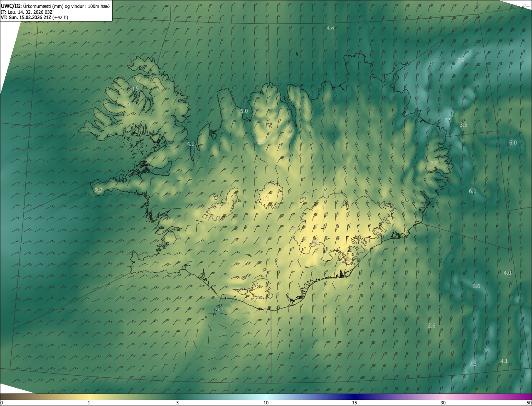Screen dimensions: 532x406
Task: Select the "7.5" value off the east coast
Action: pos(448,120)
